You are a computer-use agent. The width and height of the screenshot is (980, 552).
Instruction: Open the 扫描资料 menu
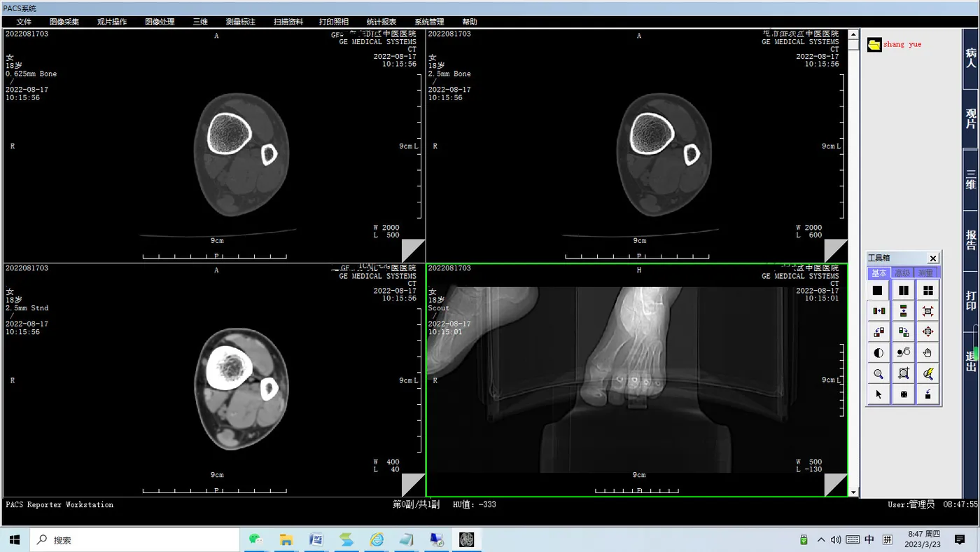coord(288,22)
